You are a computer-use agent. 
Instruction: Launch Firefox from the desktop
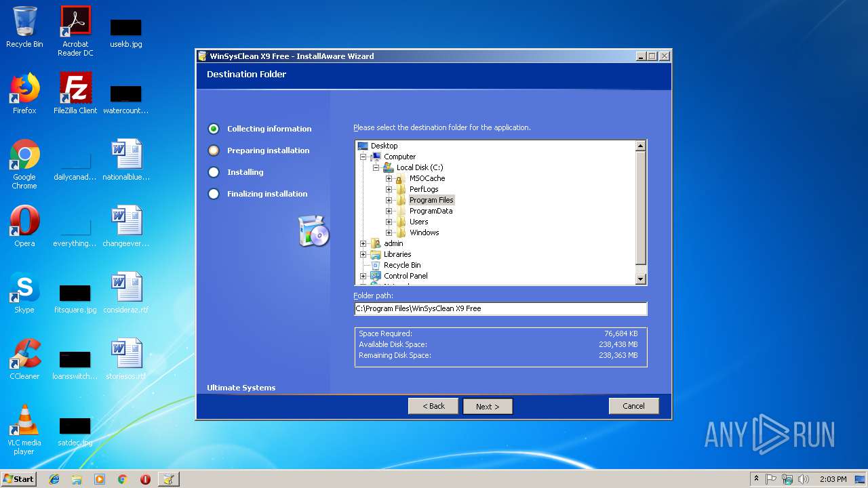click(x=24, y=94)
